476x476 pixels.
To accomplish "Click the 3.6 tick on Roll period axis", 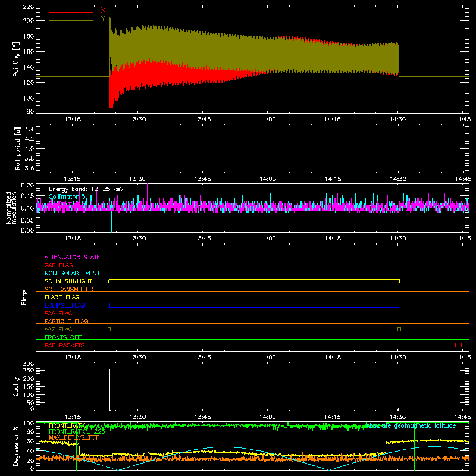I will click(29, 168).
